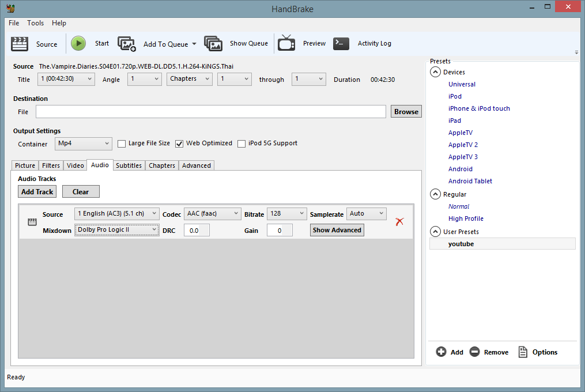Click the Remove preset minus icon

tap(474, 352)
